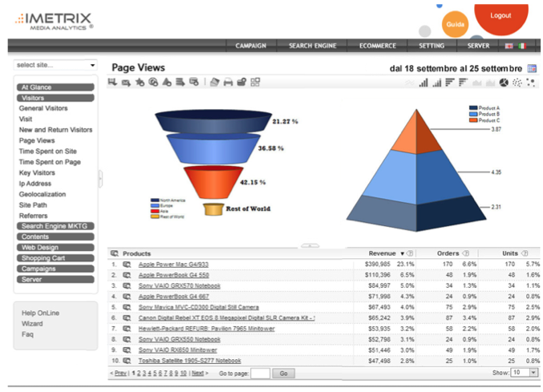Open the Show rows count dropdown
Viewport: 543px width, 392px height.
tap(525, 373)
